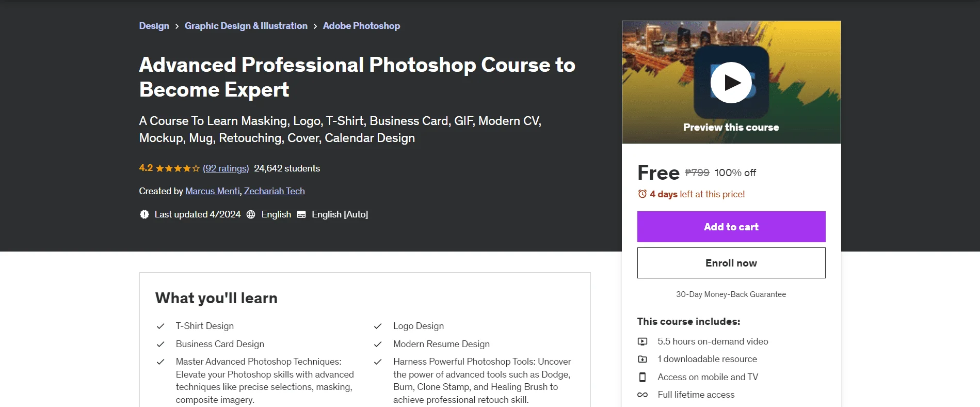Click the English [Auto] captions text
The image size is (980, 407).
point(340,214)
